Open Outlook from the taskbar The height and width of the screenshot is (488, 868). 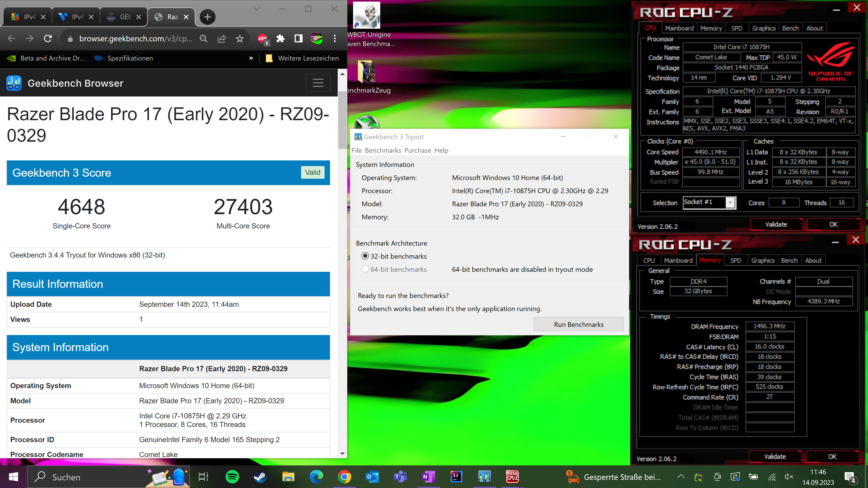coord(372,476)
